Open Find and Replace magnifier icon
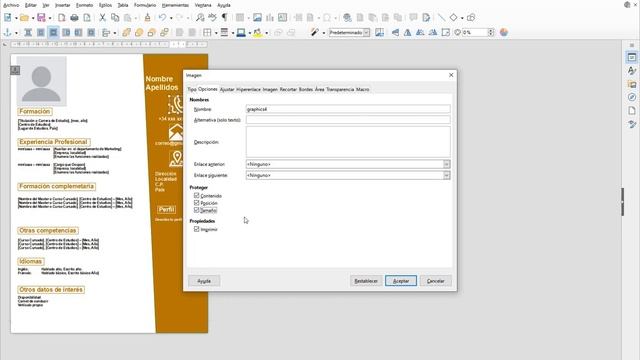Image resolution: width=640 pixels, height=360 pixels. (x=200, y=18)
